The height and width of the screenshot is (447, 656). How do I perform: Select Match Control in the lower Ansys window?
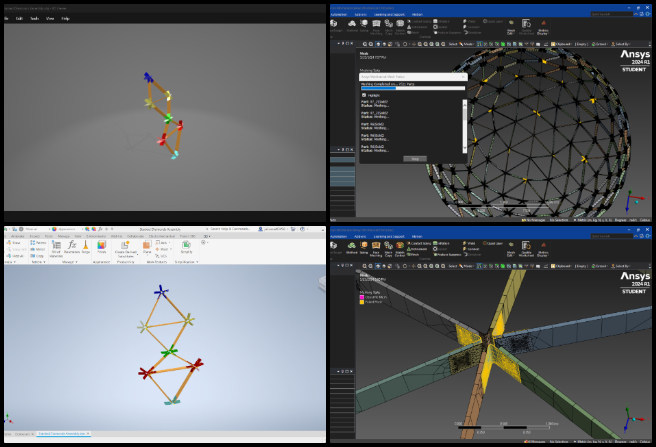[x=400, y=248]
